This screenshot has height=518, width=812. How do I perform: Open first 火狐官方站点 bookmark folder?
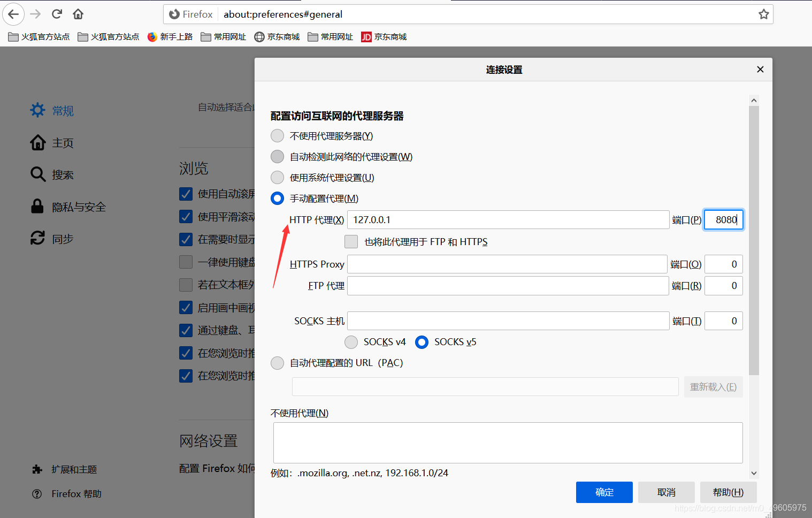click(39, 37)
